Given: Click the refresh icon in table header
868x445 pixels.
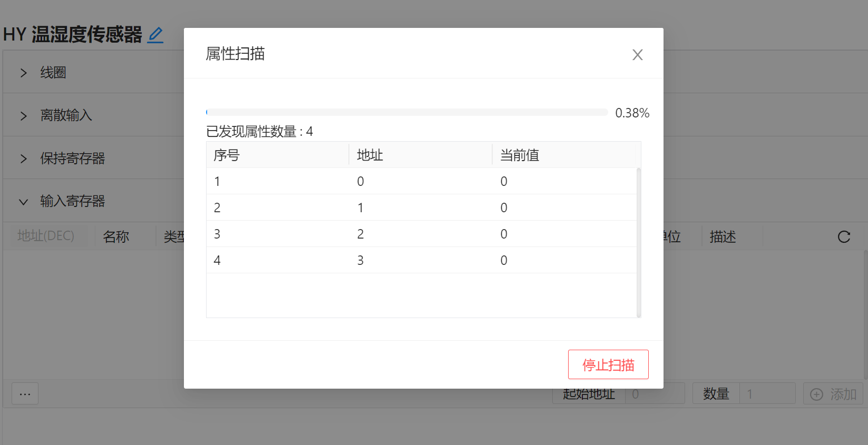Looking at the screenshot, I should [x=844, y=237].
